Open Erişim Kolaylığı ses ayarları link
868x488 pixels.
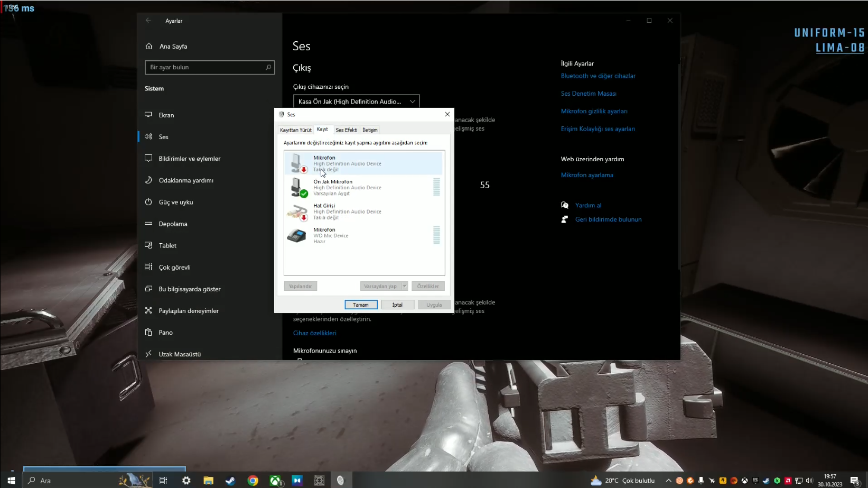(x=598, y=129)
